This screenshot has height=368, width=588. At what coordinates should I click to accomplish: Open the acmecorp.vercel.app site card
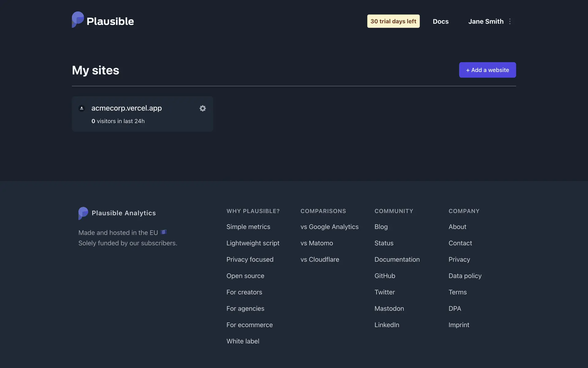tap(126, 108)
